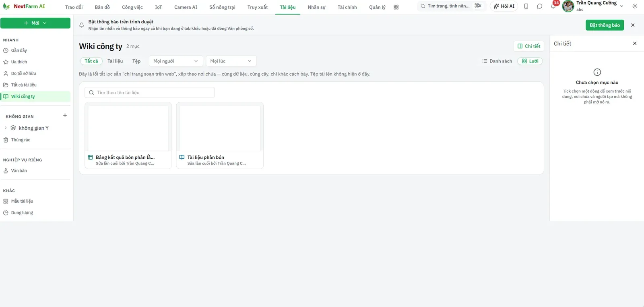Viewport: 644px width, 307px height.
Task: Open the Mọi người dropdown
Action: coord(176,61)
